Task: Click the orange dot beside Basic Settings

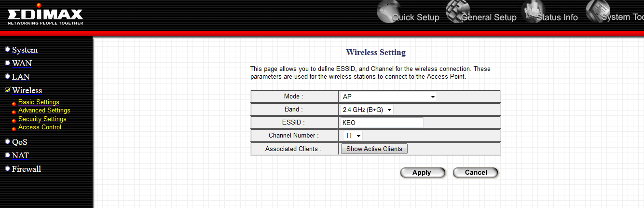Action: point(14,104)
